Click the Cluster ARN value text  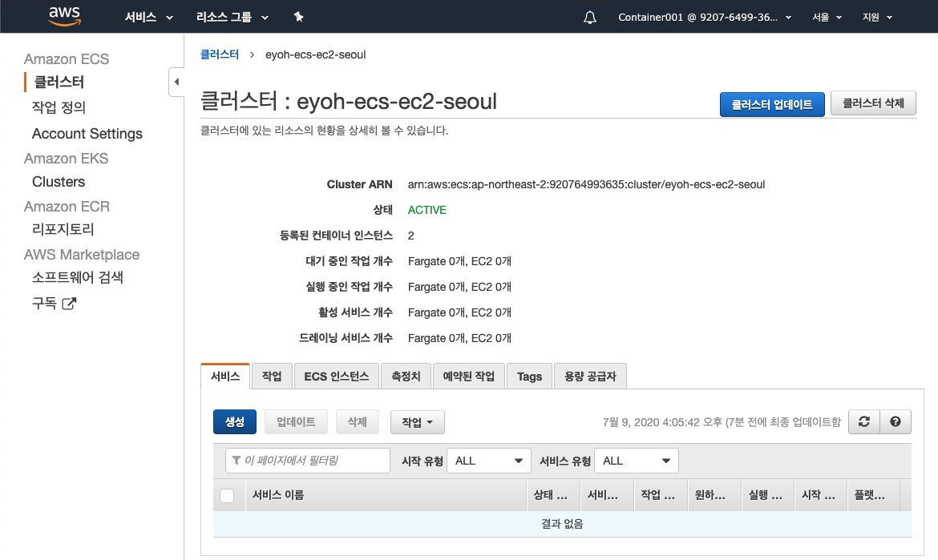pyautogui.click(x=586, y=185)
